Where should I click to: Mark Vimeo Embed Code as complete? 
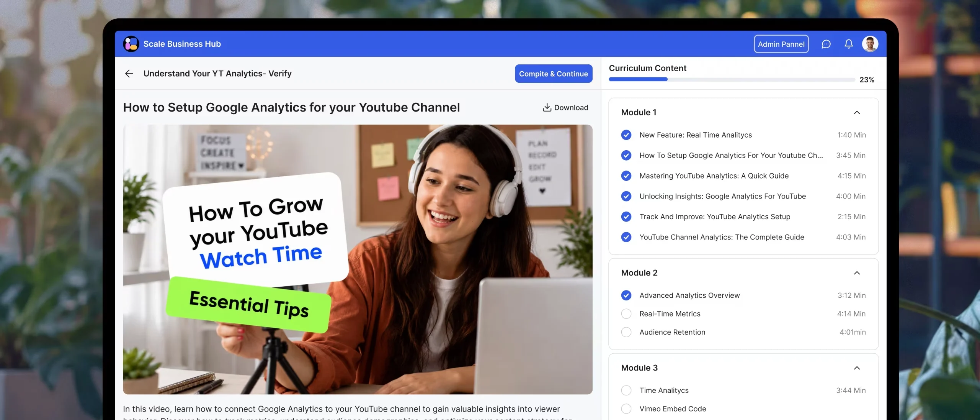tap(626, 409)
